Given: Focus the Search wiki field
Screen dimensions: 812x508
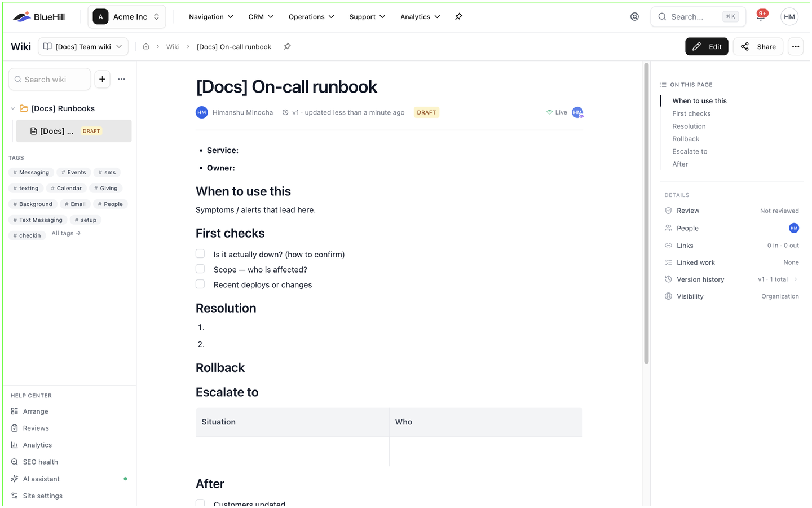Looking at the screenshot, I should [50, 79].
